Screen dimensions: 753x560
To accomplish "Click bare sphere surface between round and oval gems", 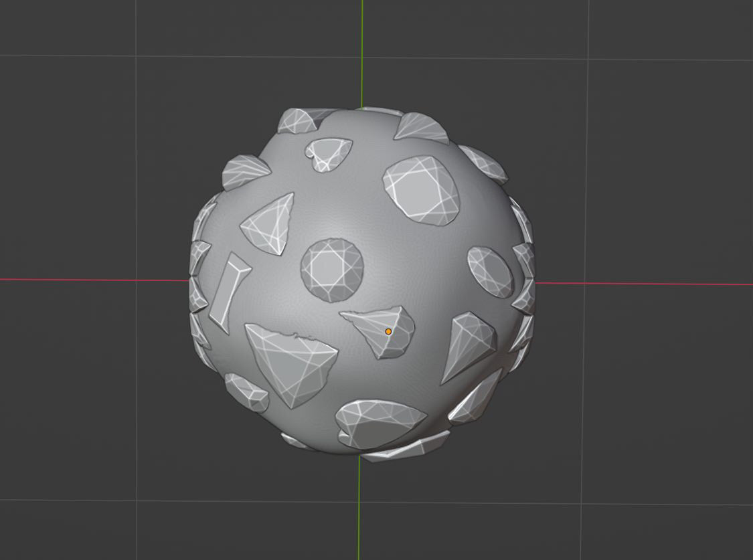I will coord(415,268).
